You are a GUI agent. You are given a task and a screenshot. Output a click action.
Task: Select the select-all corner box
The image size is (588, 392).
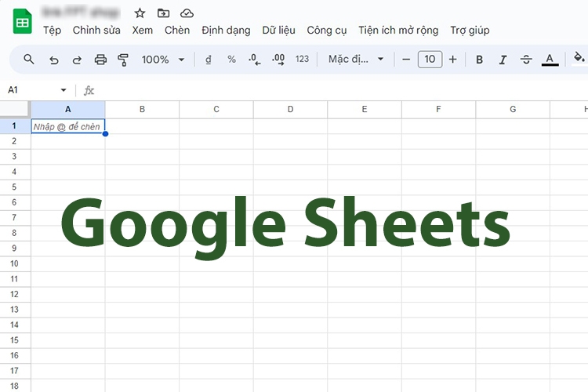[x=15, y=109]
